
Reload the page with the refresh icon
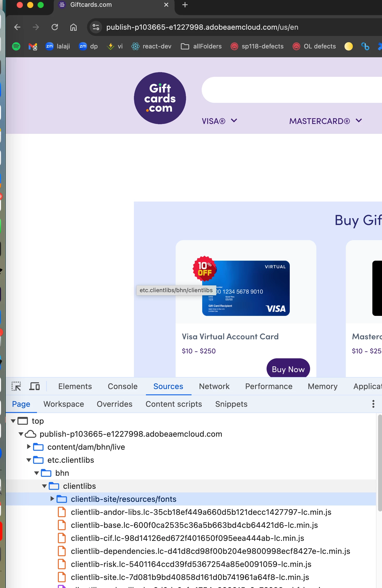55,27
